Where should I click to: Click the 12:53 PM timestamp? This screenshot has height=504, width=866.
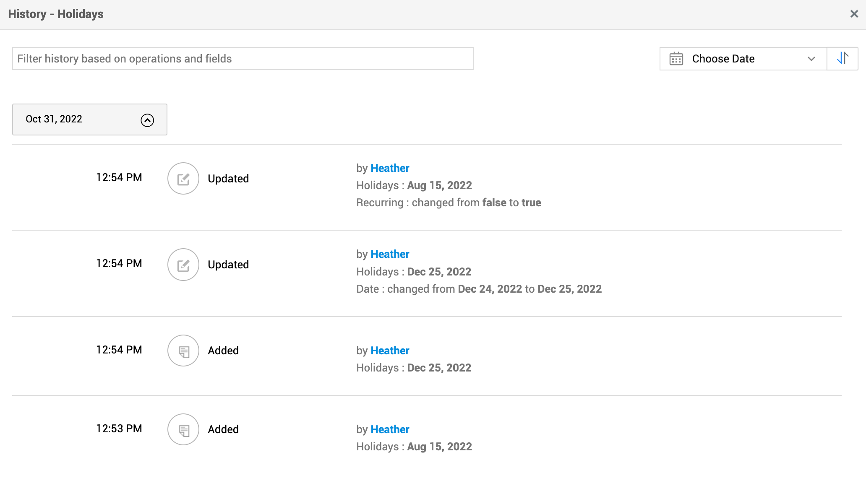pyautogui.click(x=119, y=429)
